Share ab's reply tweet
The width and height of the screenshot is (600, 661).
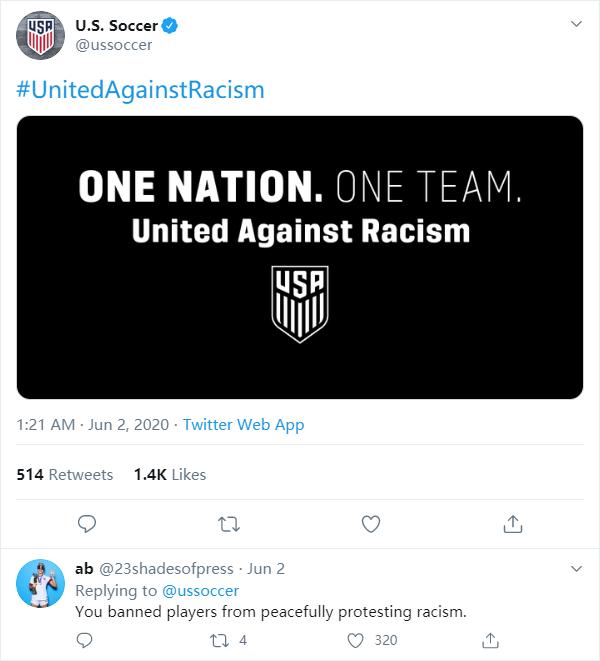pyautogui.click(x=491, y=640)
